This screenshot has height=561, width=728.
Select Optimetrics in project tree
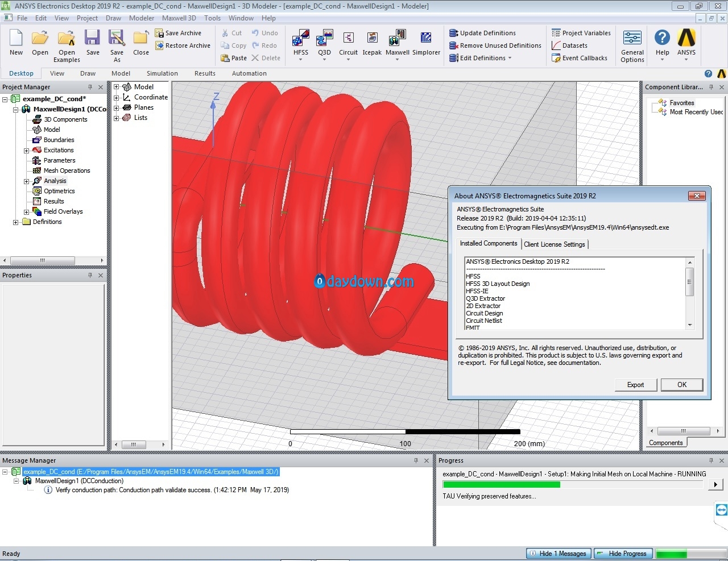click(x=59, y=191)
